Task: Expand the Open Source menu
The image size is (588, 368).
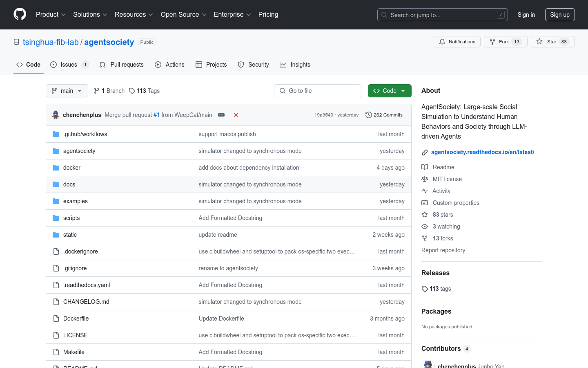Action: [x=184, y=14]
